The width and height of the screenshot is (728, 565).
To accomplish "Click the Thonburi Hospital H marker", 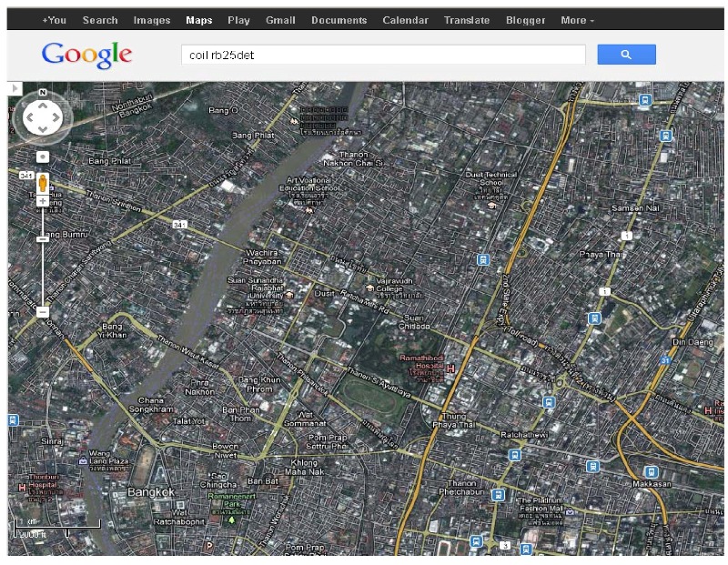I will tap(21, 488).
